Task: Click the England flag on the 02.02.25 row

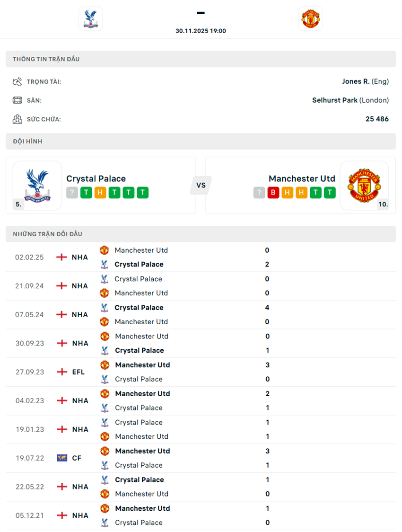Action: (61, 257)
